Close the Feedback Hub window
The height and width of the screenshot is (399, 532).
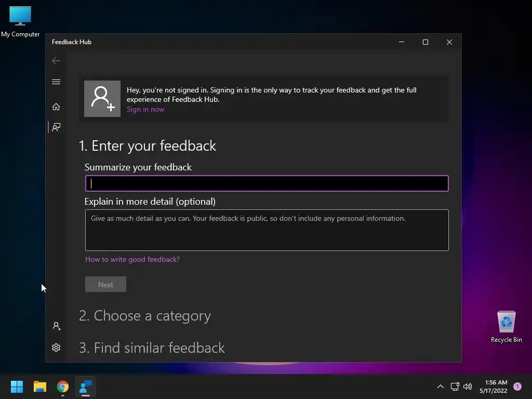449,42
